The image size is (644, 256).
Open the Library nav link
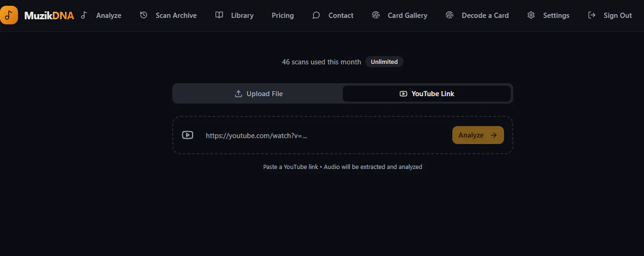tap(242, 15)
